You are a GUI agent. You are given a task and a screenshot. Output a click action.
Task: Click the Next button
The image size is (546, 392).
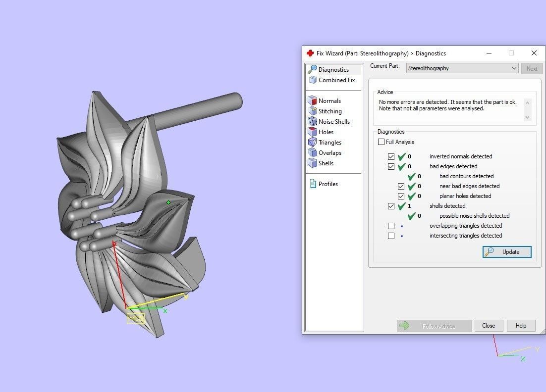click(532, 68)
